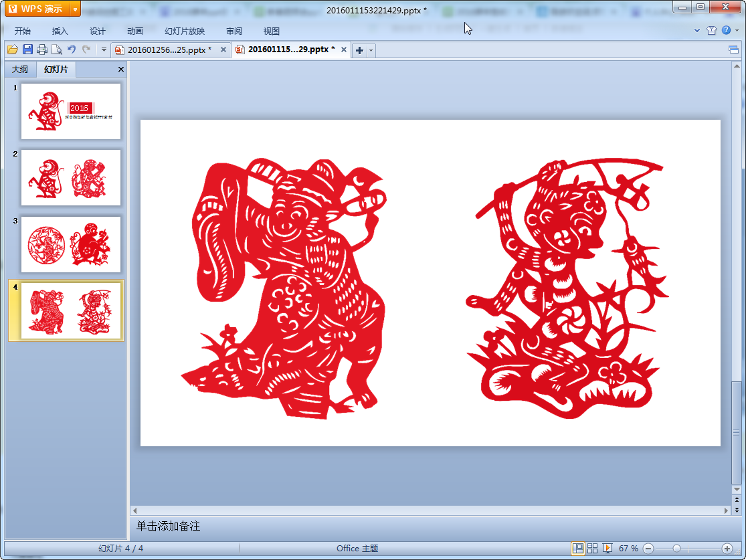Switch to Slide Sorter view in status bar
746x560 pixels.
point(592,549)
